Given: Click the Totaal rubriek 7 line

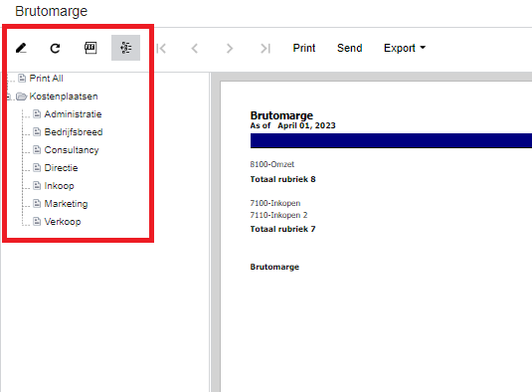Looking at the screenshot, I should click(x=282, y=229).
